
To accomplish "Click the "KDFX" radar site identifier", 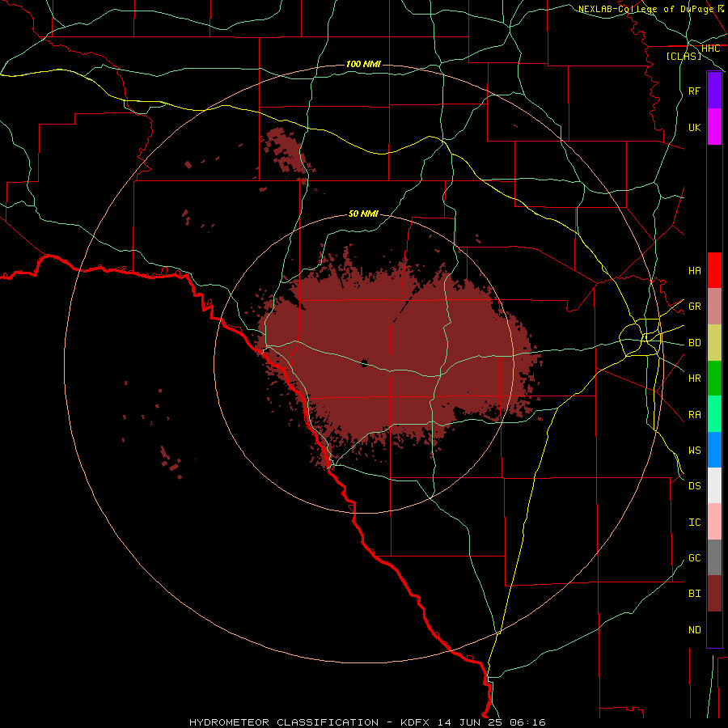I will (415, 722).
